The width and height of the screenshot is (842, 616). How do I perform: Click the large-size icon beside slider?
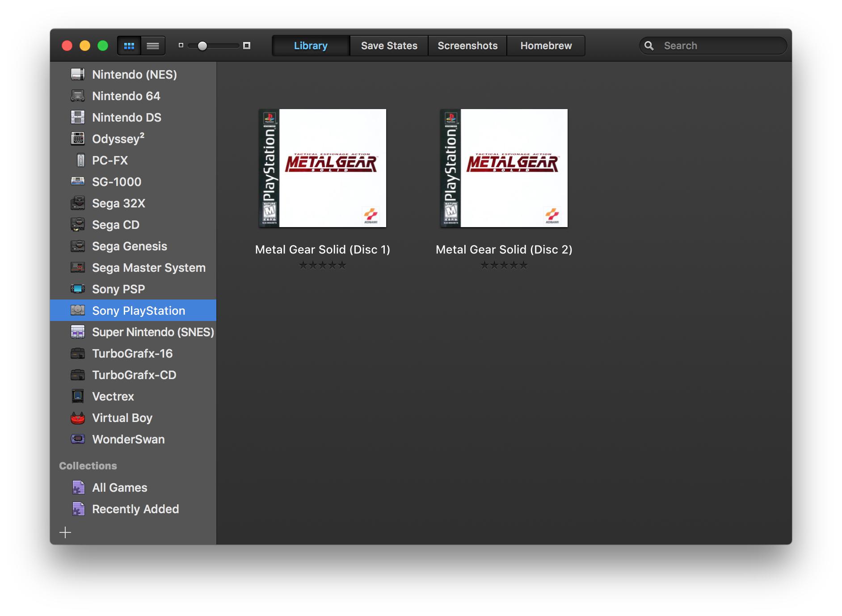247,46
